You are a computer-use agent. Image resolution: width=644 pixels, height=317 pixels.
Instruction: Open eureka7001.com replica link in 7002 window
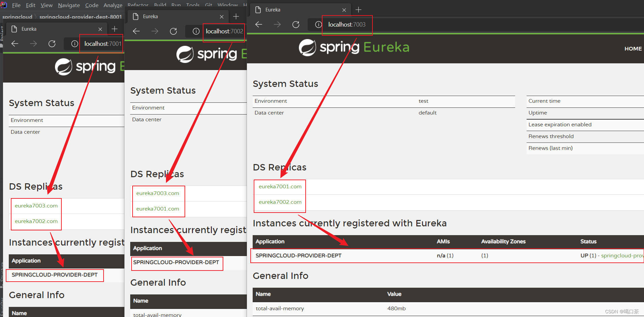(158, 209)
